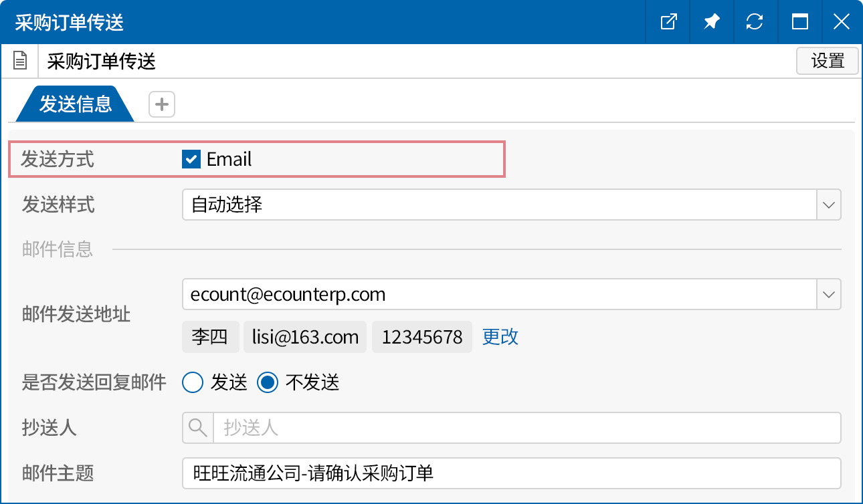Maximize the 采购订单传送 window
The width and height of the screenshot is (863, 504).
point(799,22)
